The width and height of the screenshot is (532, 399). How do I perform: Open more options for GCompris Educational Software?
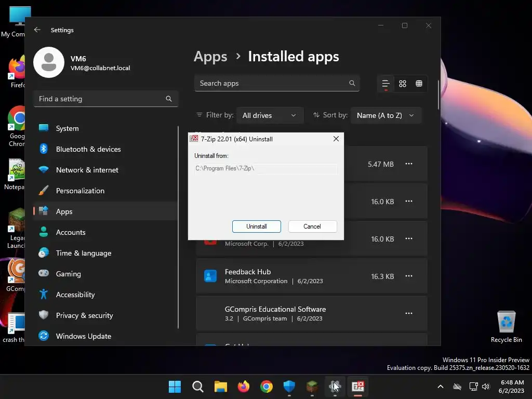coord(409,313)
